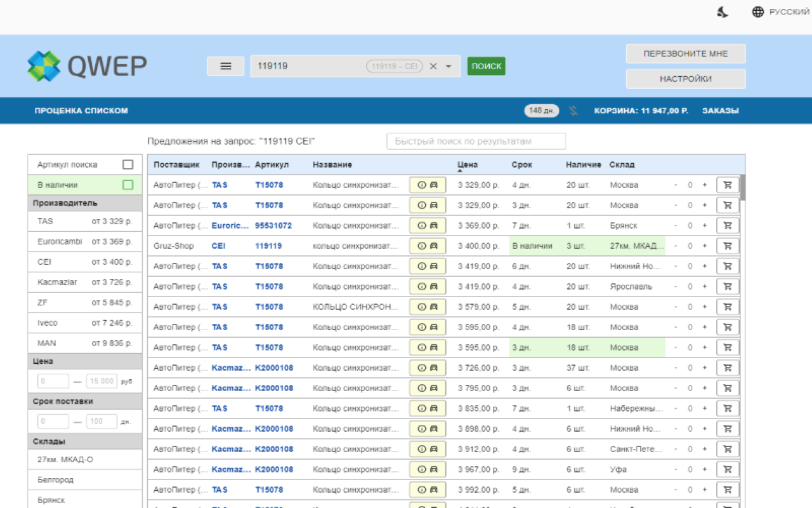812x508 pixels.
Task: Increase quantity with plus on first row
Action: tap(704, 185)
